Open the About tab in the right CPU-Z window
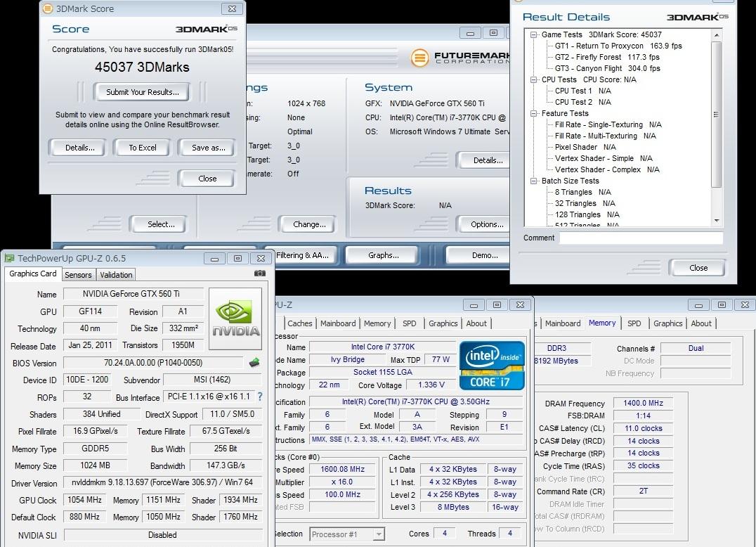The width and height of the screenshot is (756, 547). (x=701, y=323)
